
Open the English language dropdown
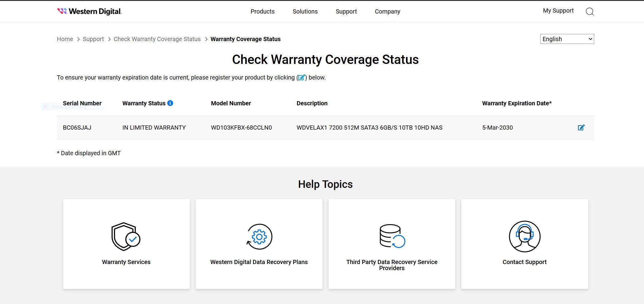[x=567, y=39]
